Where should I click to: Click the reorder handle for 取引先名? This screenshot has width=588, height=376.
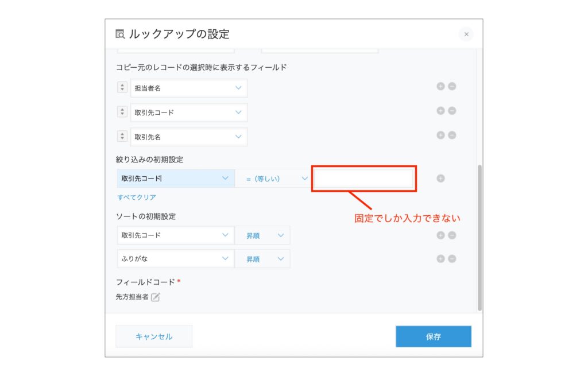pyautogui.click(x=122, y=136)
